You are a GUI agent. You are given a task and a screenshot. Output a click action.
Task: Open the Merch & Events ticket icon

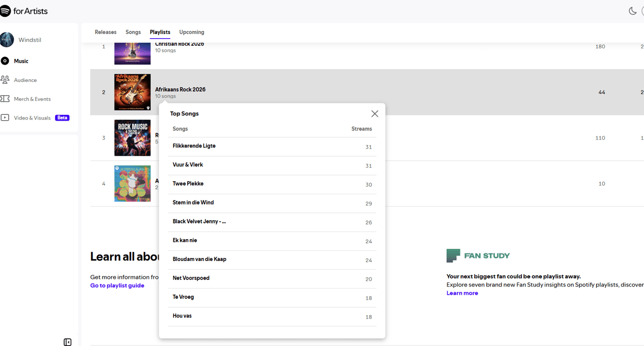pyautogui.click(x=5, y=99)
